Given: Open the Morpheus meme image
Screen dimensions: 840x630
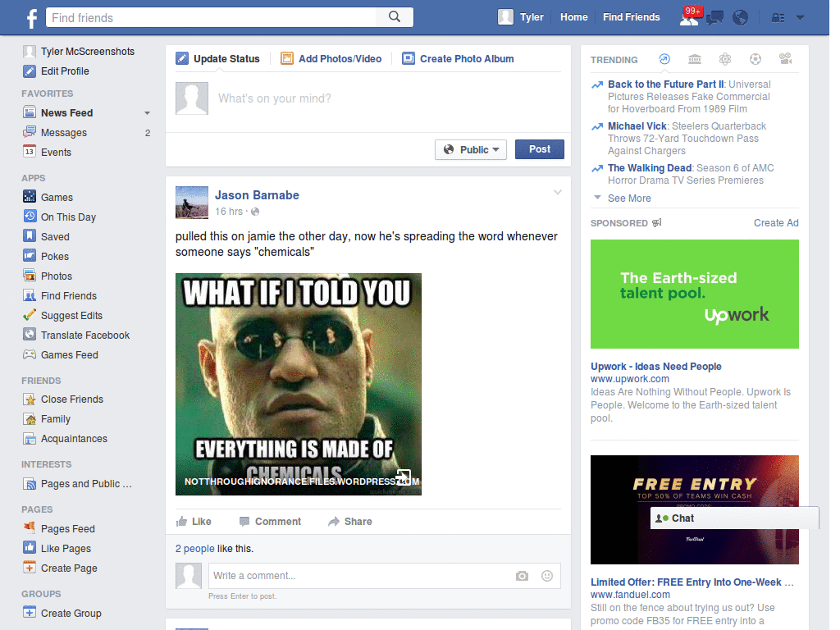Looking at the screenshot, I should [299, 384].
